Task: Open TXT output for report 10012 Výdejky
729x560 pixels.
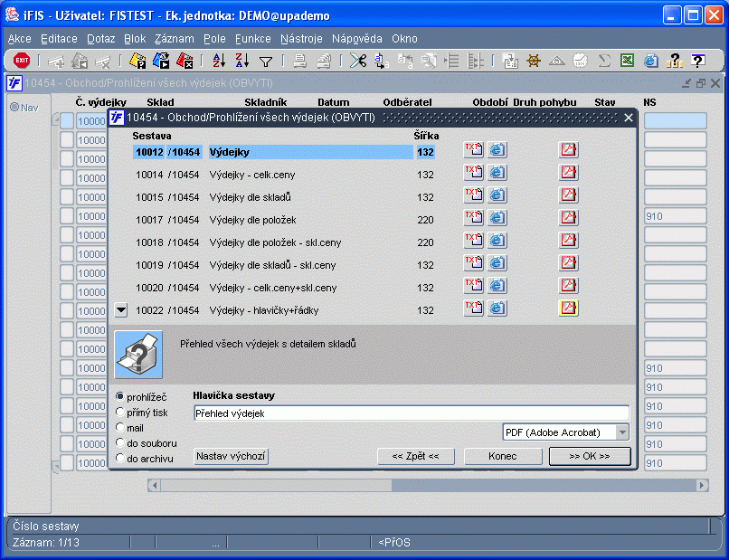Action: pos(473,150)
